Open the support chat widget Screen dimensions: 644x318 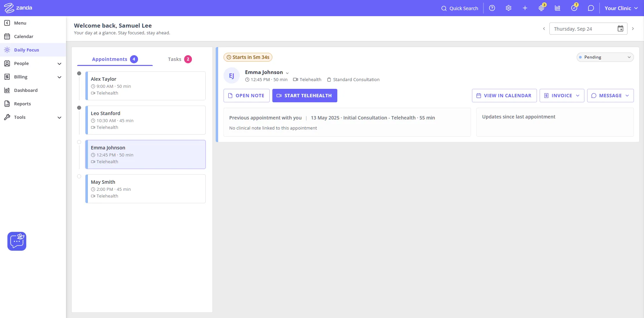(x=17, y=241)
